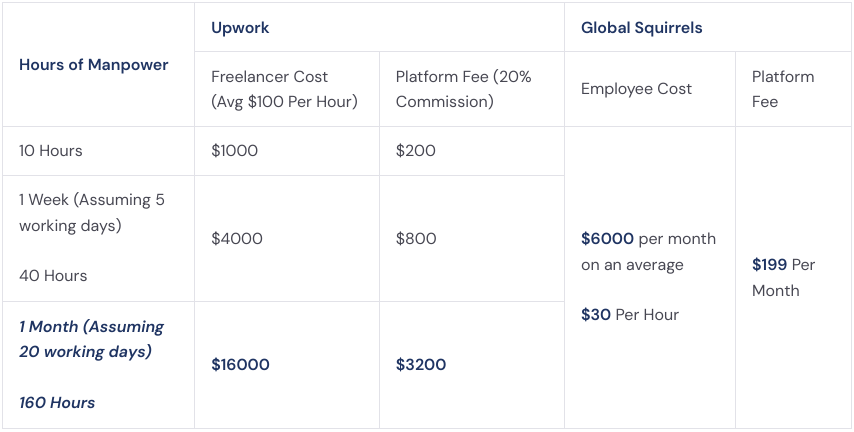Click the bold $3200 value
The image size is (854, 432).
pyautogui.click(x=421, y=364)
